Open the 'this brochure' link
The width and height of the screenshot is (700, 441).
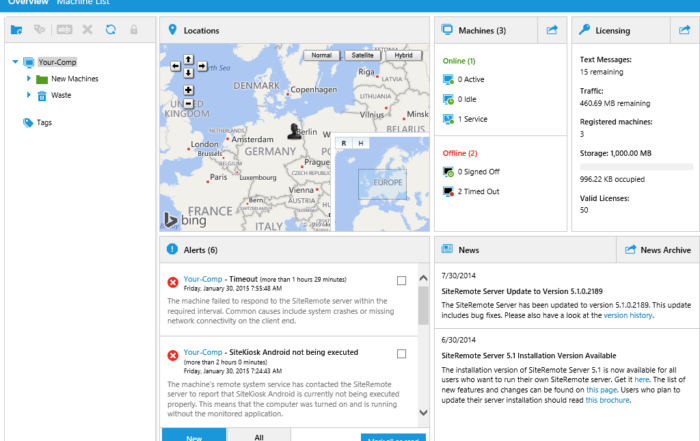point(607,400)
